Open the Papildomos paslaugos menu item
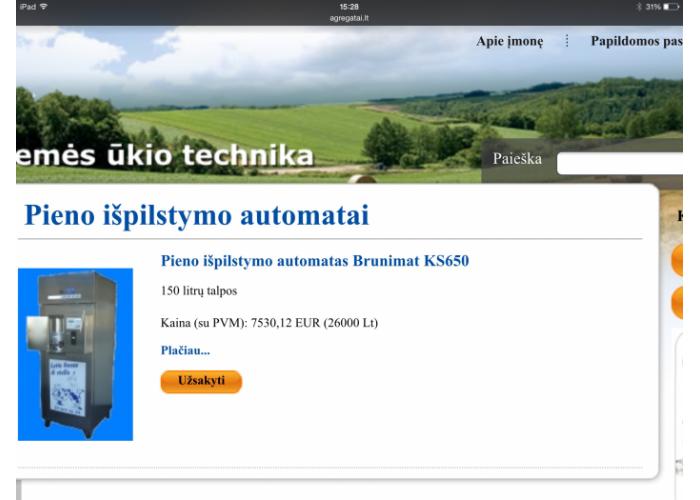This screenshot has height=500, width=700. pos(637,41)
